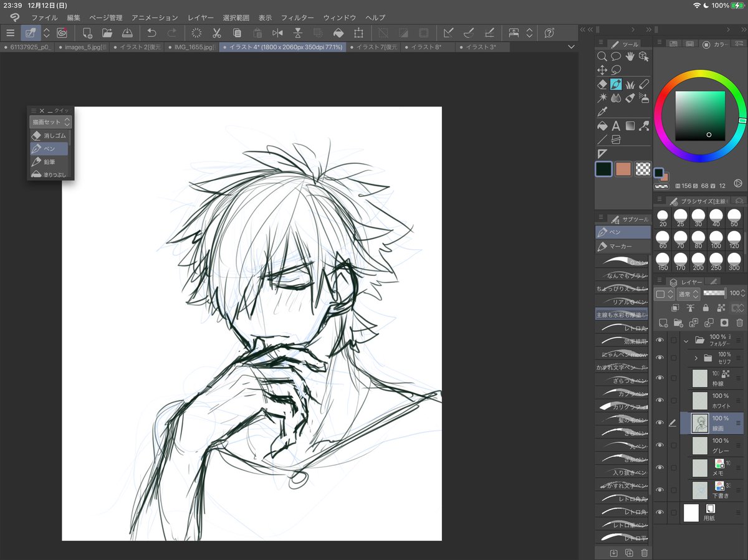Select the highlighted Pen tool icon
This screenshot has width=748, height=560.
(x=616, y=84)
